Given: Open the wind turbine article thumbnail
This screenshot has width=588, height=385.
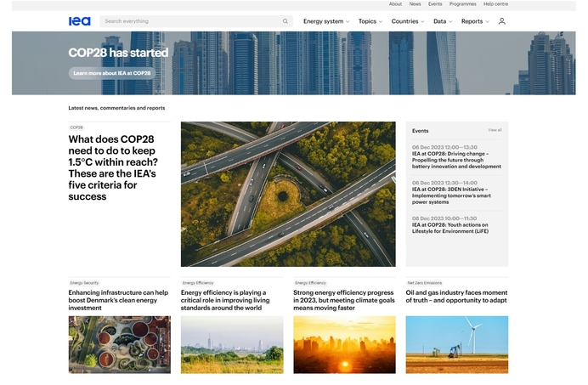Looking at the screenshot, I should click(x=456, y=344).
